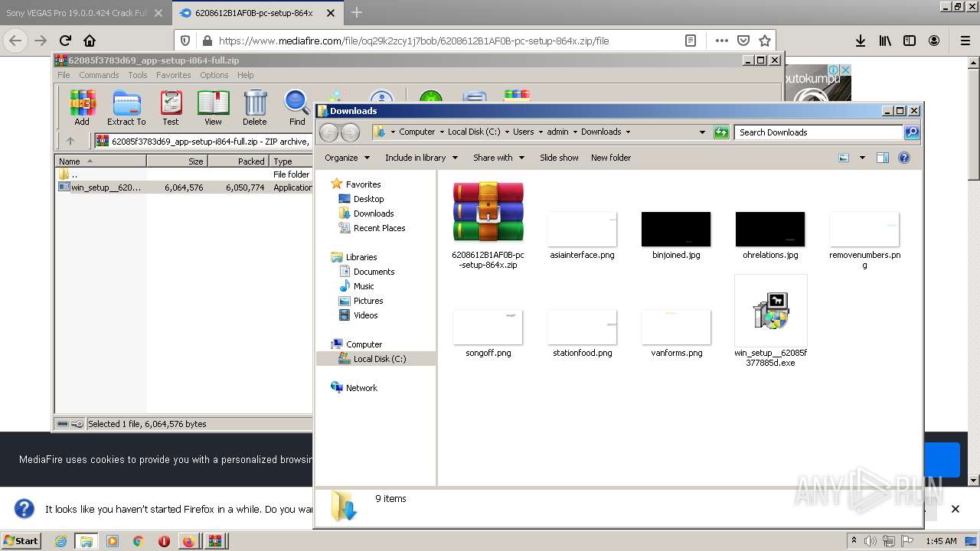The image size is (980, 551).
Task: Open the view options dropdown arrow
Action: pos(862,158)
